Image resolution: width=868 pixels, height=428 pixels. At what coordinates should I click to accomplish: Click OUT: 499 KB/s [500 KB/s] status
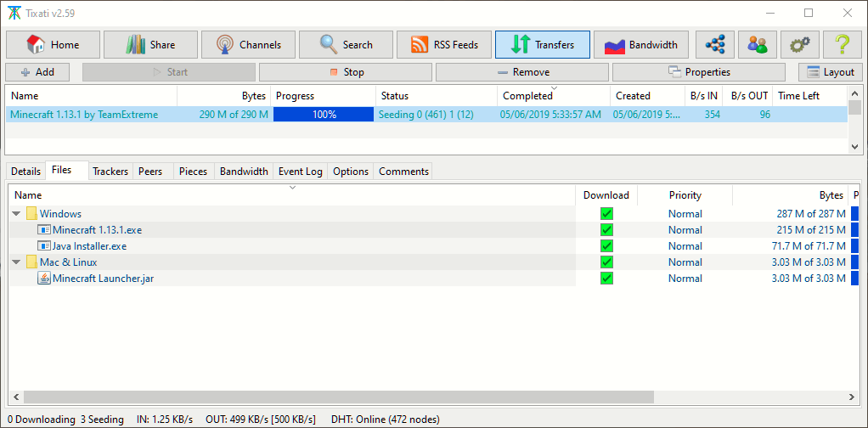pyautogui.click(x=260, y=420)
